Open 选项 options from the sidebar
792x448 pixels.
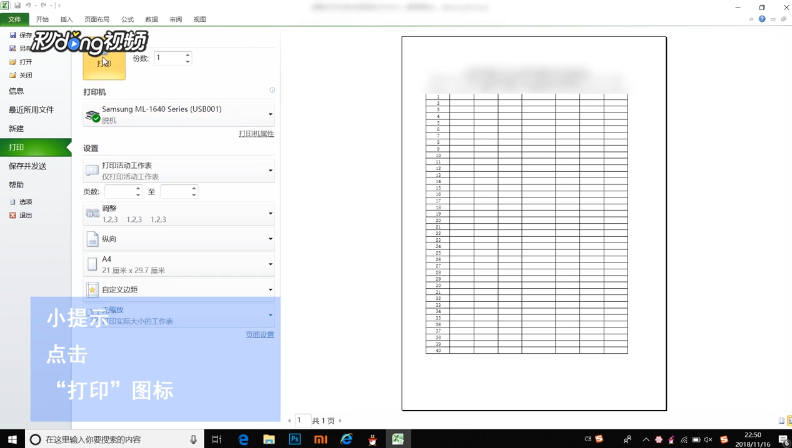[x=21, y=202]
